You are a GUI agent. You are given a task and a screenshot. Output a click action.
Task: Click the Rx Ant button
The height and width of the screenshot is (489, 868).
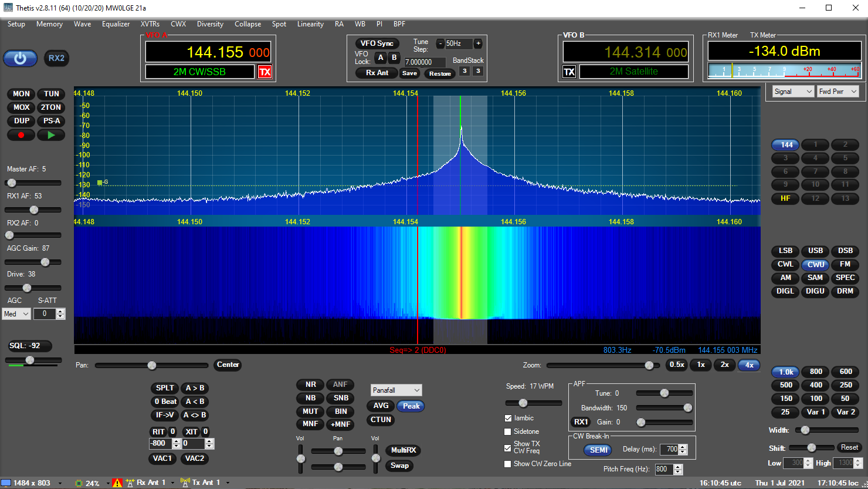click(377, 73)
